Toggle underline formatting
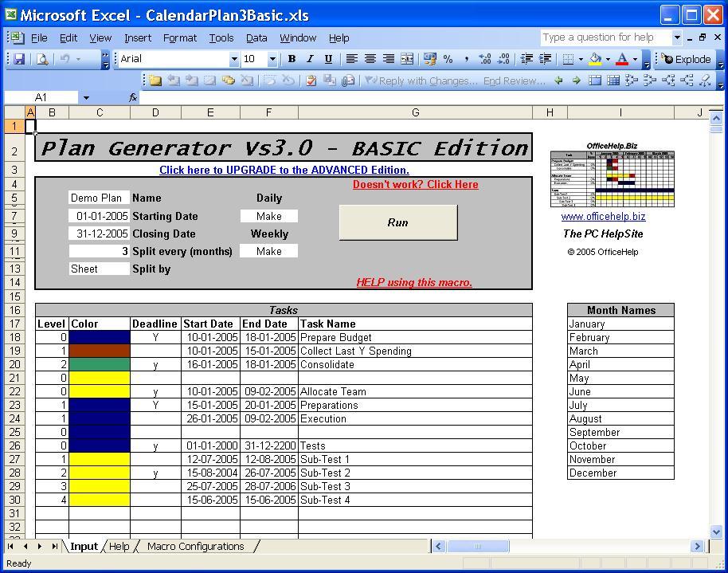This screenshot has width=728, height=573. point(327,59)
